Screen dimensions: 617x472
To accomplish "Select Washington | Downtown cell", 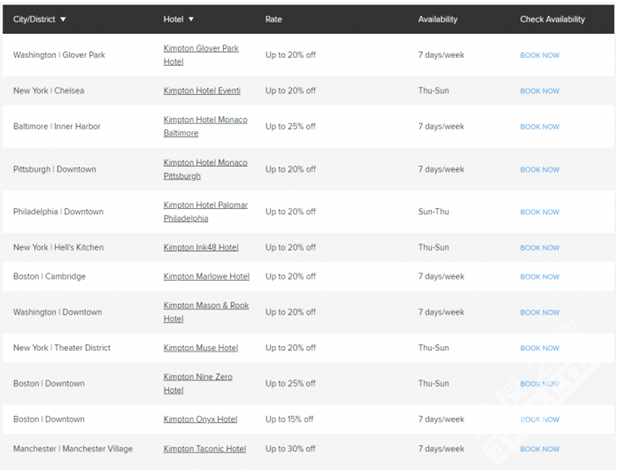I will click(57, 312).
